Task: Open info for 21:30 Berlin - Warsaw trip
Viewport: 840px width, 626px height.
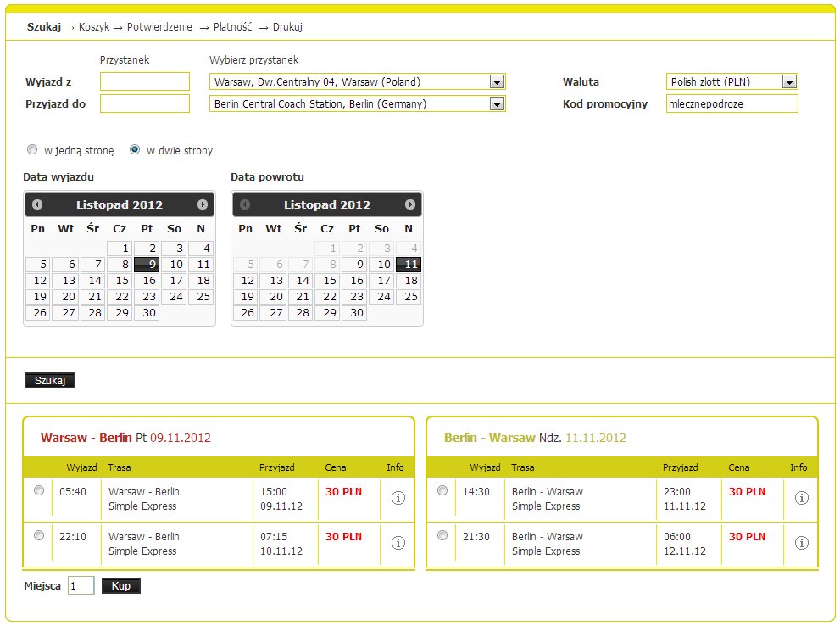Action: (802, 543)
